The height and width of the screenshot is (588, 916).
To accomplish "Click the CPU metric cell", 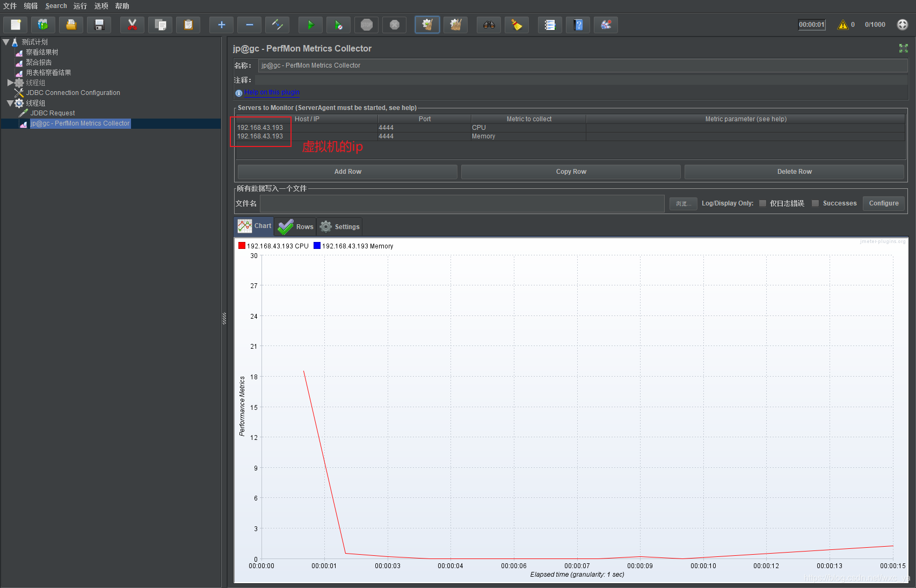I will pos(528,128).
